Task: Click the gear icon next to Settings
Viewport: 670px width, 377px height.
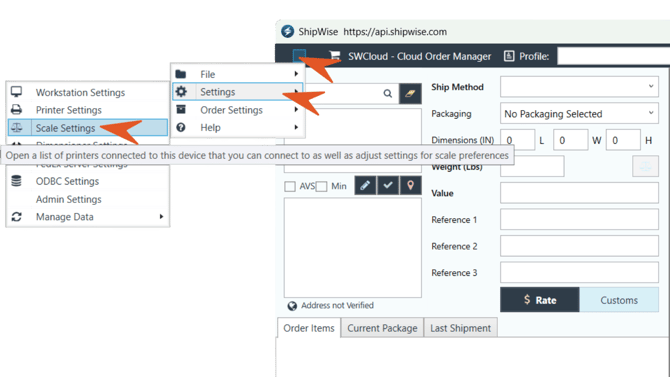Action: click(181, 91)
